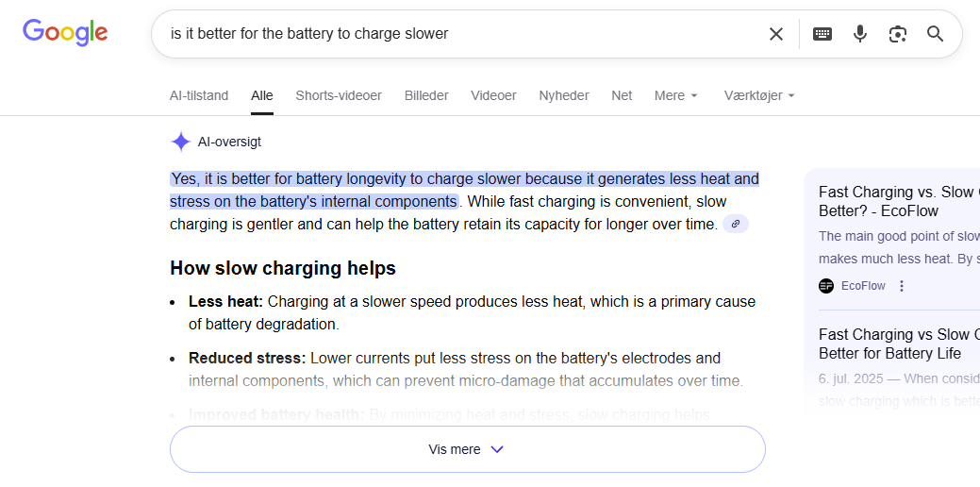Open Google Lens image search
980x487 pixels.
(898, 34)
